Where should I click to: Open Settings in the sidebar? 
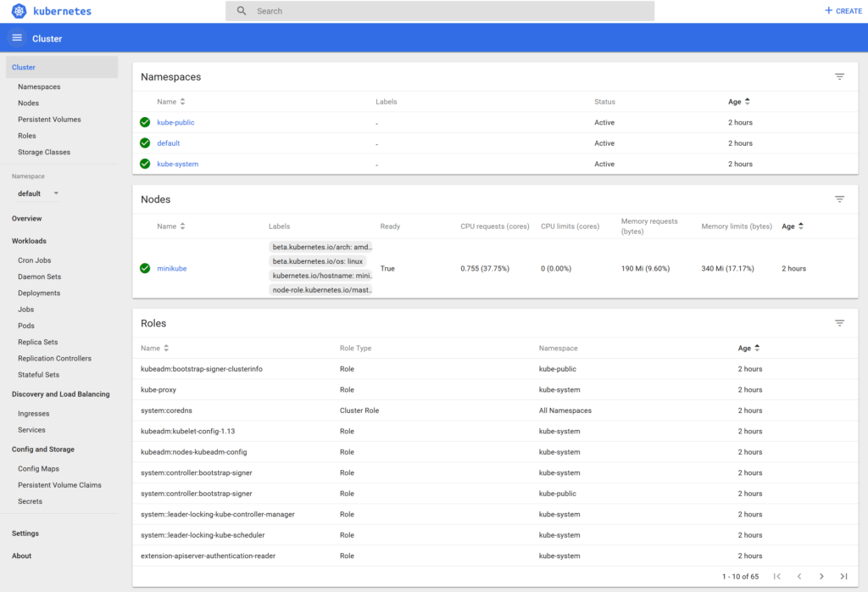(x=25, y=533)
